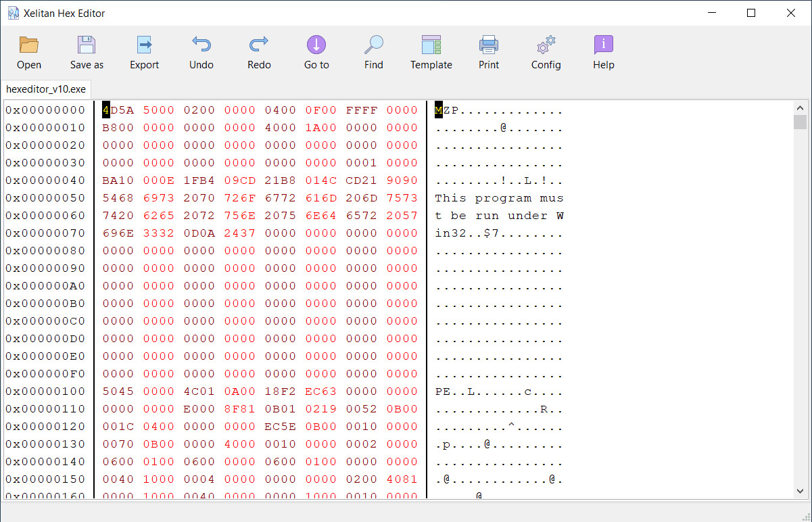Open Find via the magnifier icon

pos(374,45)
